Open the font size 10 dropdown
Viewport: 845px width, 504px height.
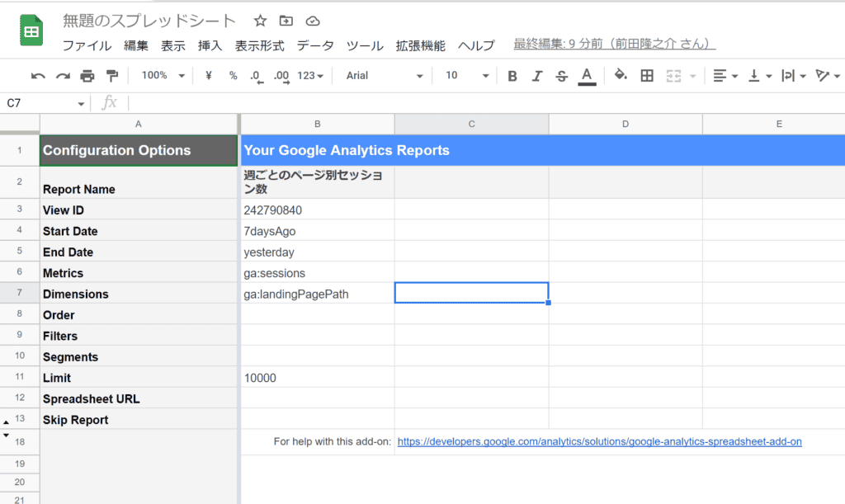pyautogui.click(x=467, y=76)
